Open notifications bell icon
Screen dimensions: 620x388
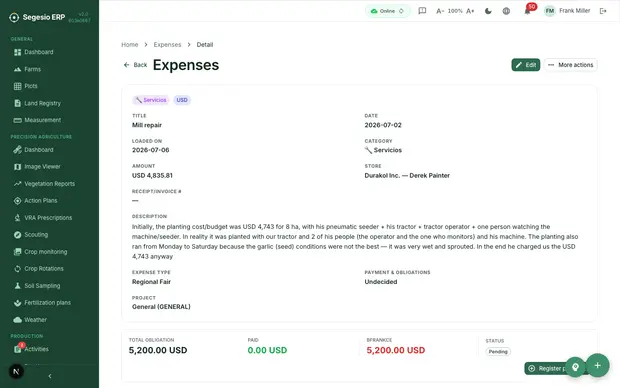click(527, 11)
